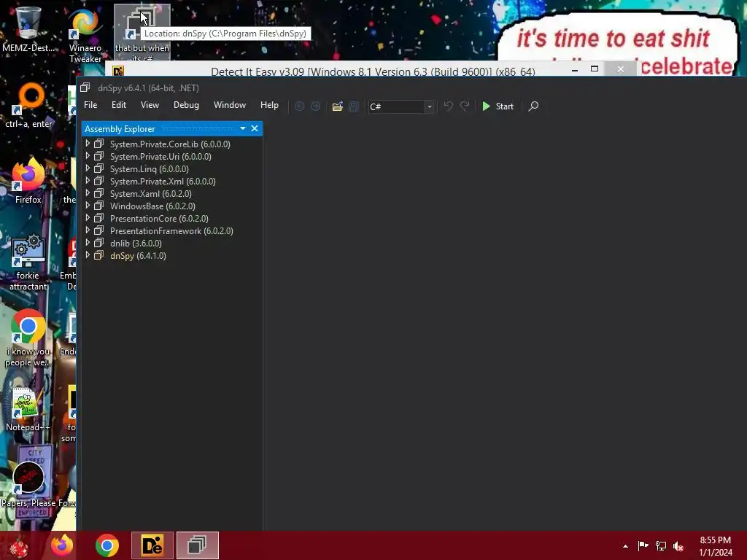The image size is (747, 560).
Task: Close the Detect It Easy window
Action: (x=620, y=69)
